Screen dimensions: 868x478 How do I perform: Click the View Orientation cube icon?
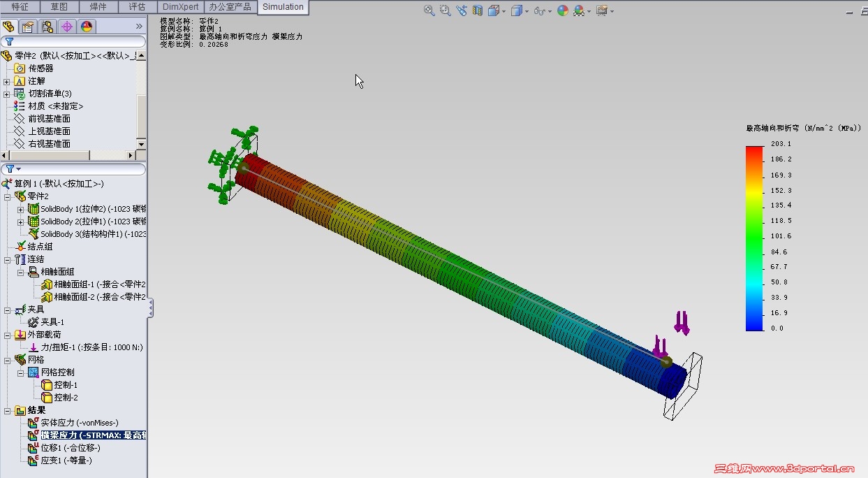click(x=493, y=10)
